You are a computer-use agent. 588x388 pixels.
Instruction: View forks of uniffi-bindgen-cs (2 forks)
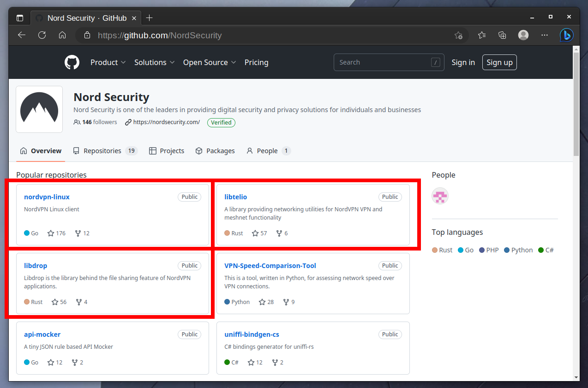278,362
